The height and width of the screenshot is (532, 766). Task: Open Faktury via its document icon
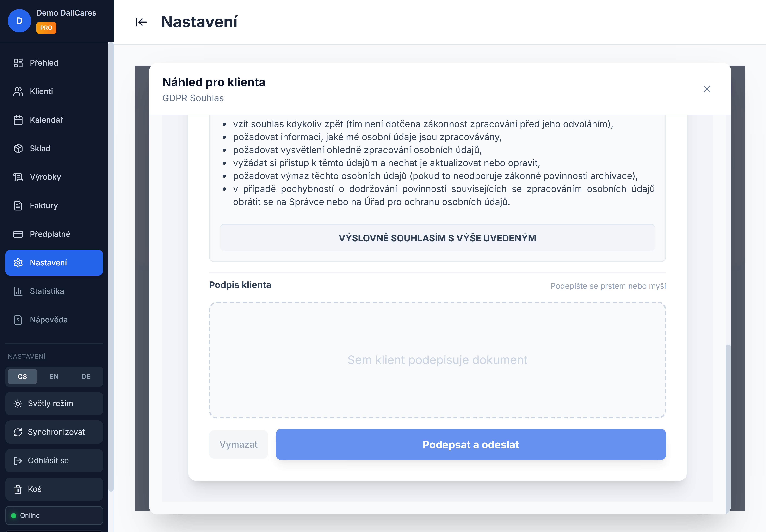point(18,206)
